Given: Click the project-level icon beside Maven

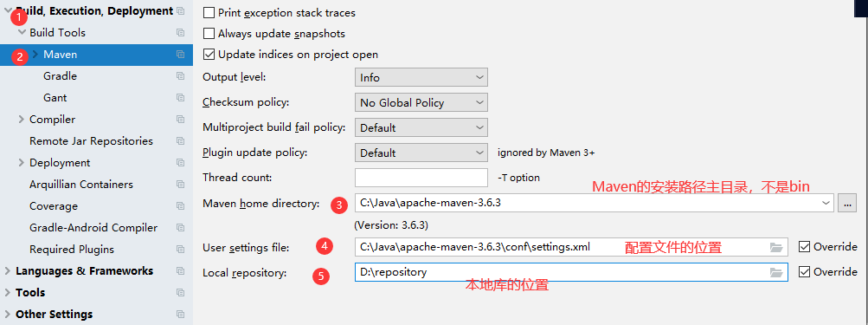Looking at the screenshot, I should click(x=181, y=55).
